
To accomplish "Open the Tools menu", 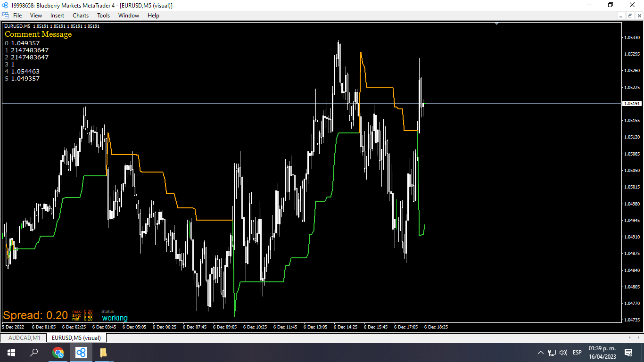I will [x=104, y=16].
